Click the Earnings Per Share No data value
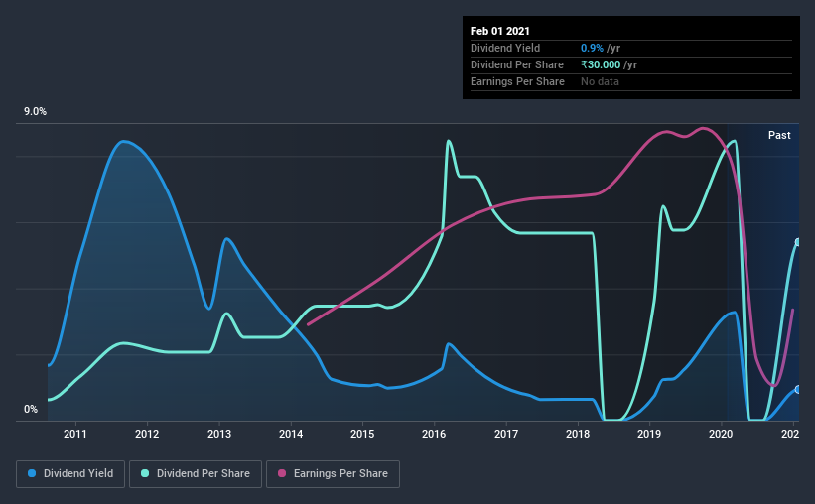The width and height of the screenshot is (815, 504). tap(600, 81)
